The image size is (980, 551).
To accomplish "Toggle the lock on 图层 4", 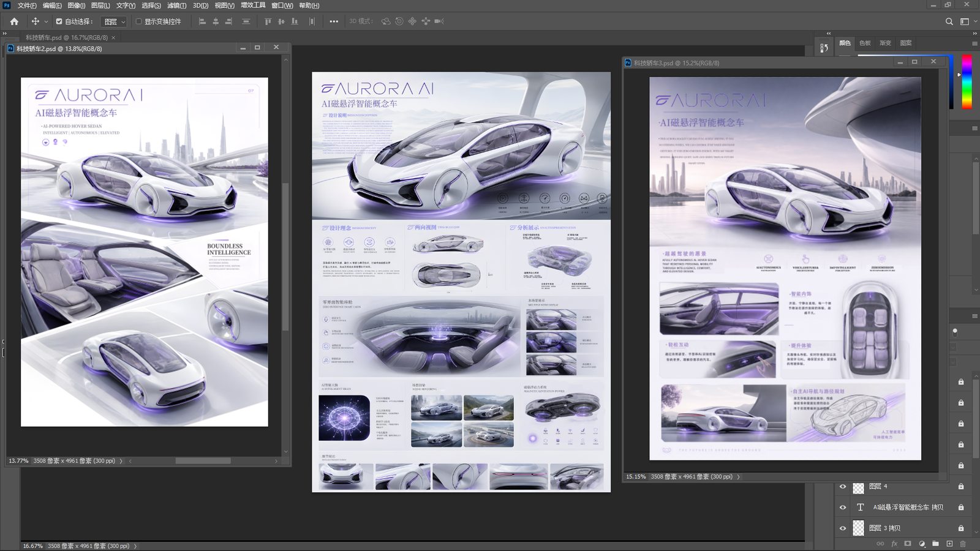I will (961, 487).
